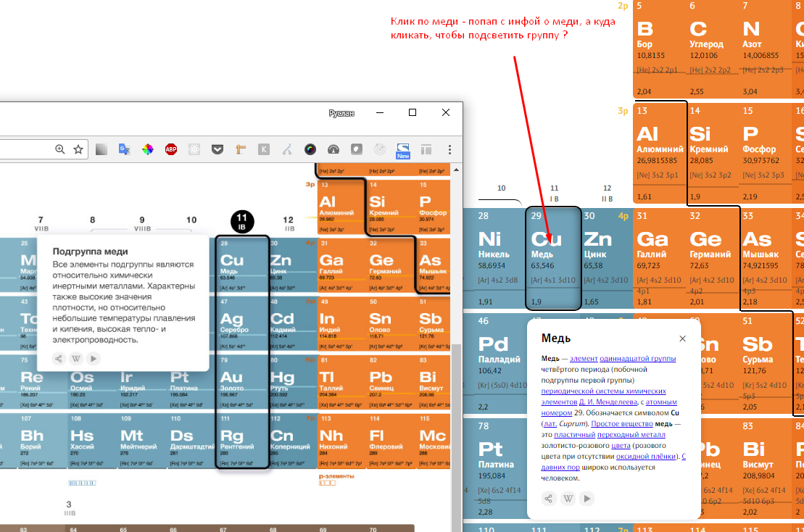
Task: Click the zoom magnifier in address bar
Action: [60, 149]
